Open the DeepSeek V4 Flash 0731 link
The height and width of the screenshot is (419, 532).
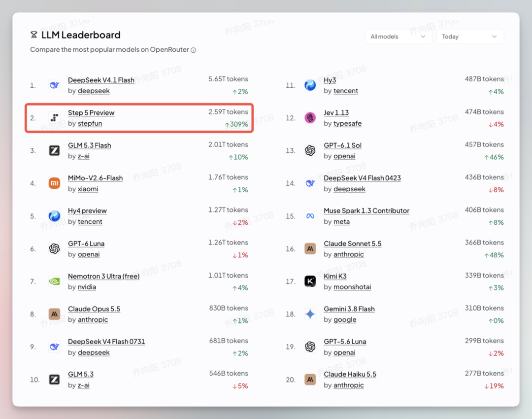pos(106,342)
